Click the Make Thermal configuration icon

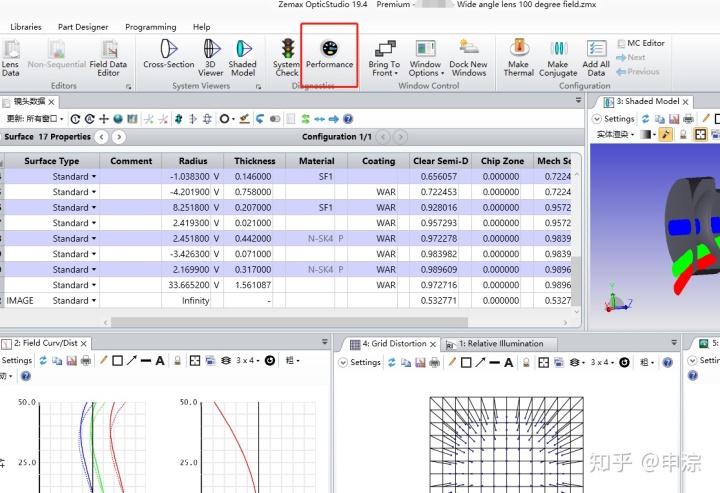pos(518,57)
